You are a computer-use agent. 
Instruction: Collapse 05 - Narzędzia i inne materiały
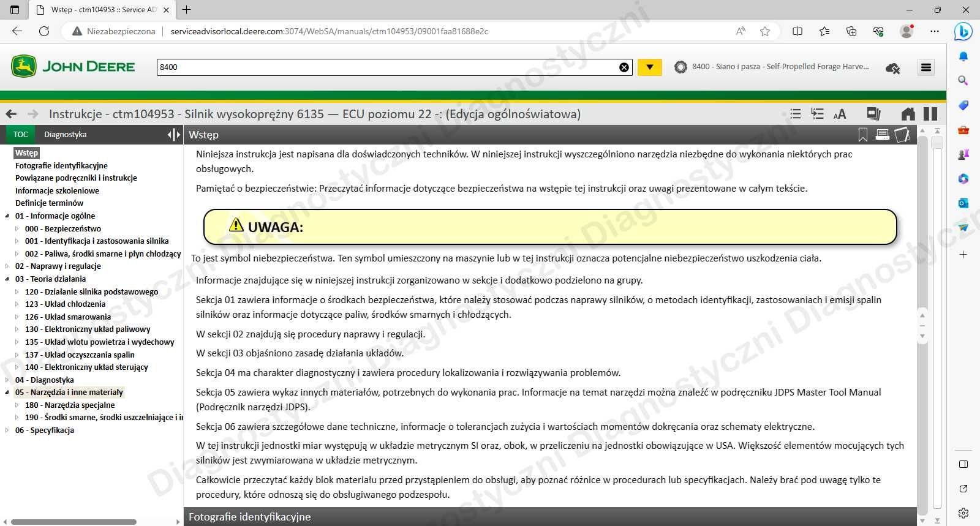(7, 393)
